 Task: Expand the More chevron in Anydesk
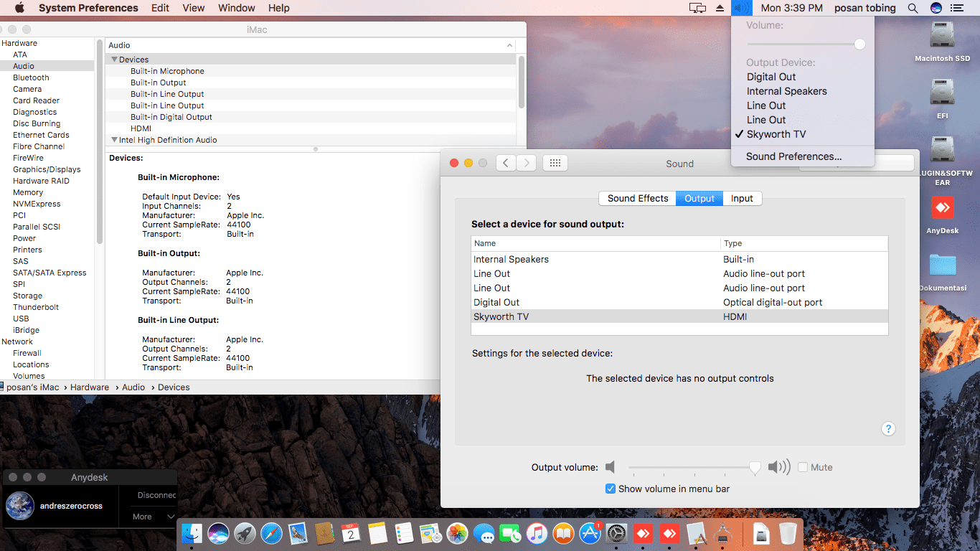171,517
